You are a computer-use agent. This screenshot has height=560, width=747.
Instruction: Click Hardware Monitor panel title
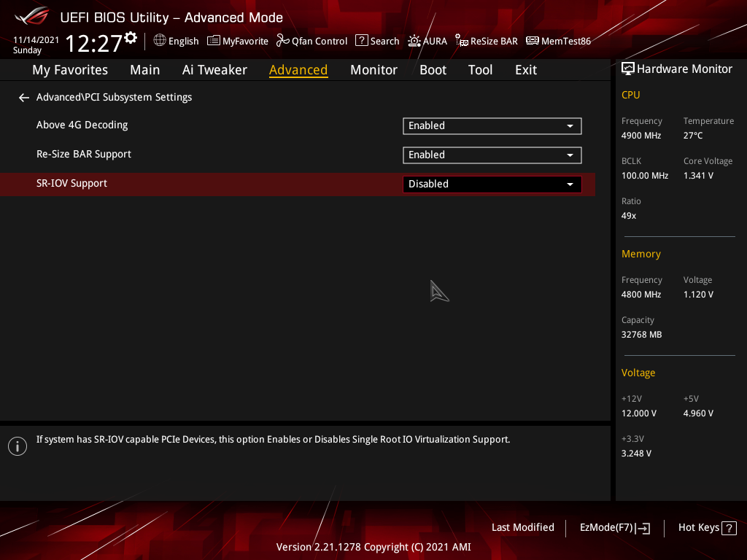pyautogui.click(x=684, y=69)
